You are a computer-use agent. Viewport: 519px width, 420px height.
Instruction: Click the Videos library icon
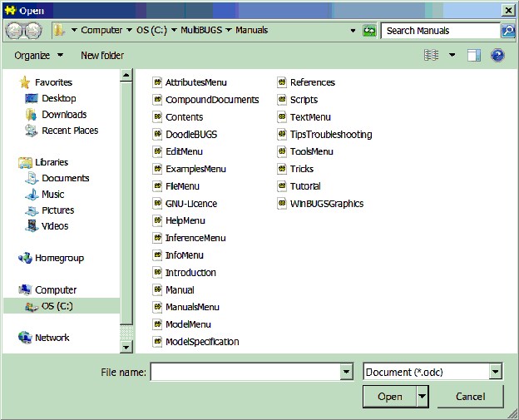32,226
